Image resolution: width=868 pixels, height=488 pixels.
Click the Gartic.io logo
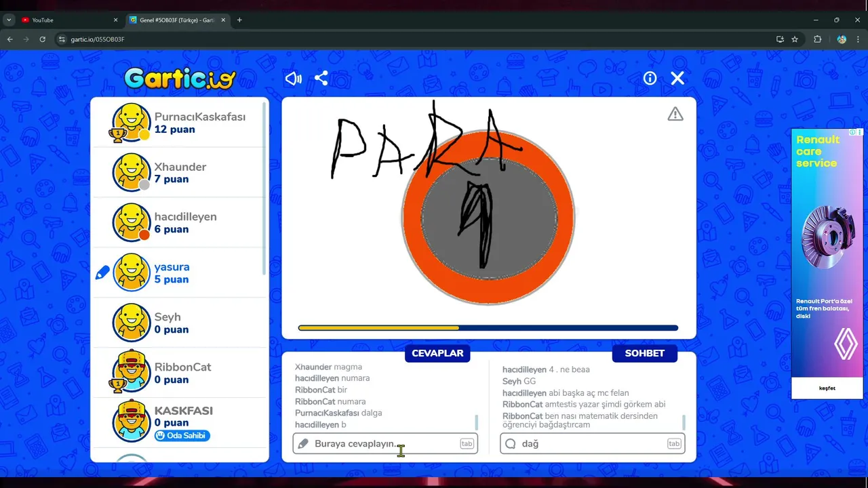click(180, 79)
